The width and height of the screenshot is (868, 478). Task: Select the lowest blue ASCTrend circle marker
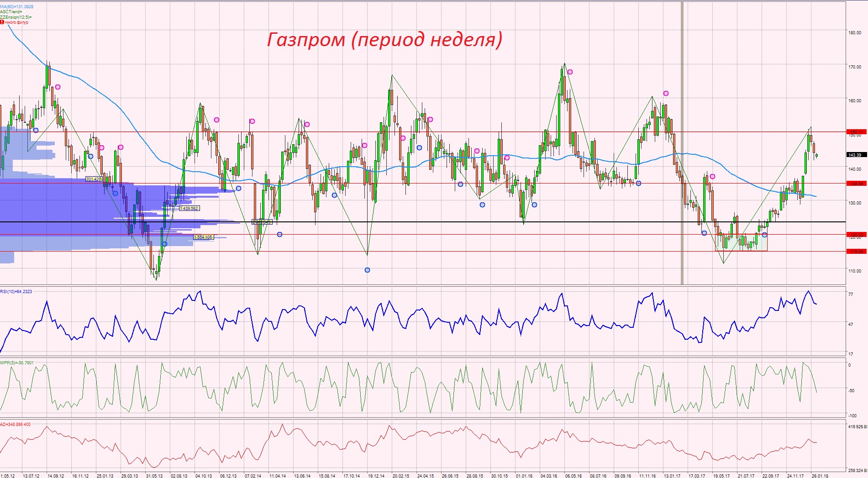[x=368, y=270]
